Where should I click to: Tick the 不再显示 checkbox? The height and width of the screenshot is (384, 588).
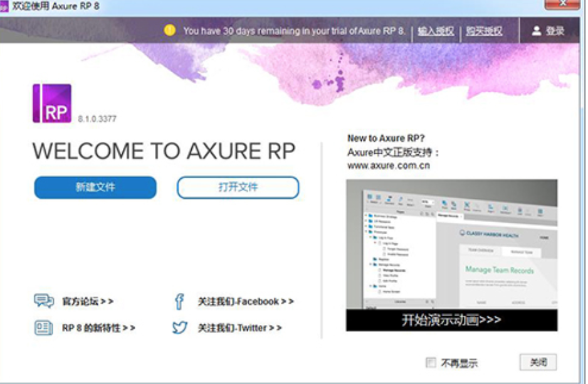(431, 362)
